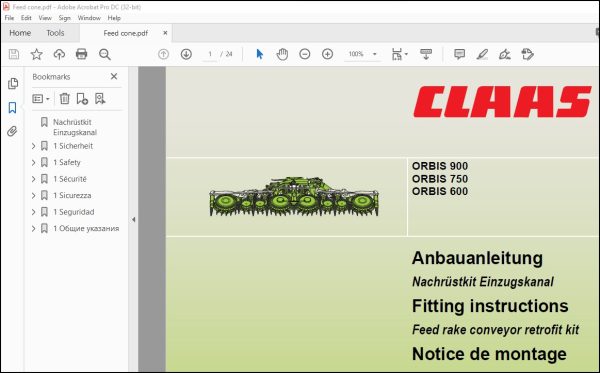Show Page Thumbnails panel
The height and width of the screenshot is (373, 600).
click(x=13, y=83)
